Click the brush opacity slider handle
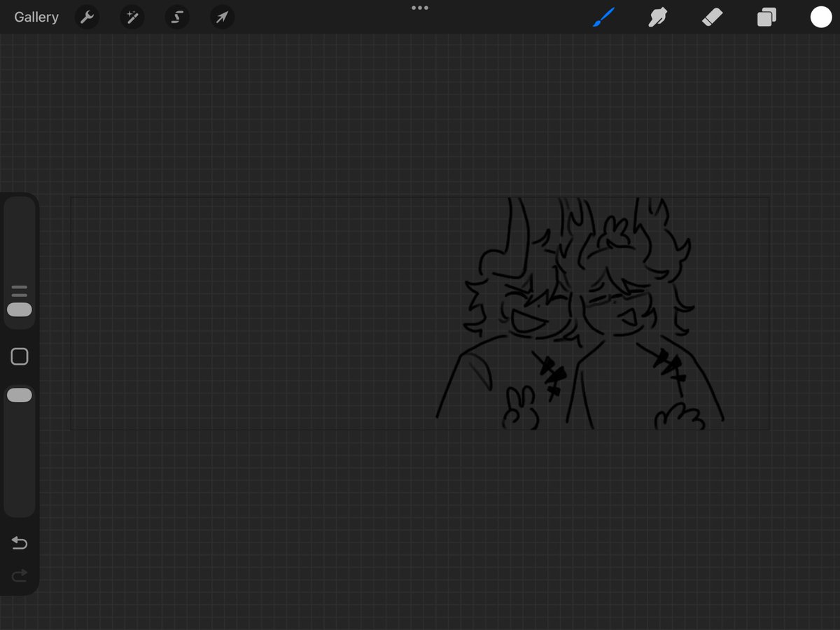Image resolution: width=840 pixels, height=630 pixels. (20, 395)
